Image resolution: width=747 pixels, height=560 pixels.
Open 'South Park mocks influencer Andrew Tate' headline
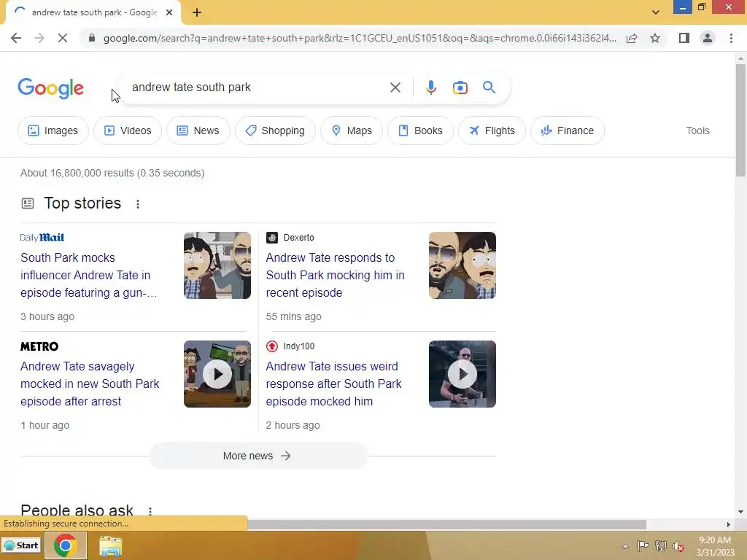88,275
